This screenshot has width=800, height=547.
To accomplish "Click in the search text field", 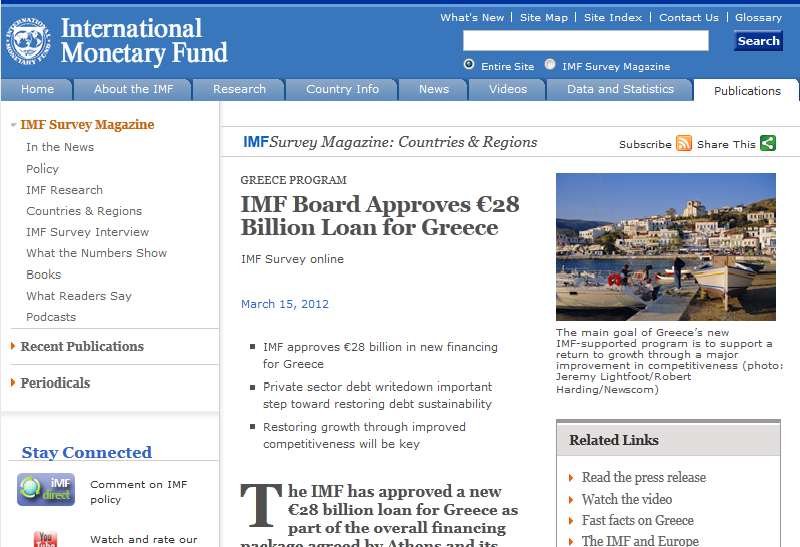I will pyautogui.click(x=585, y=41).
